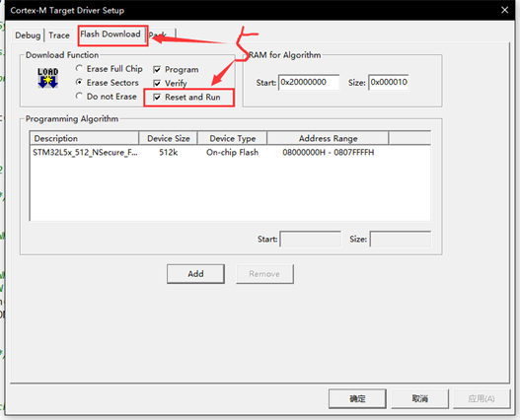The width and height of the screenshot is (520, 420).
Task: Close the Cortex-M Target Driver Setup dialog
Action: click(x=505, y=10)
